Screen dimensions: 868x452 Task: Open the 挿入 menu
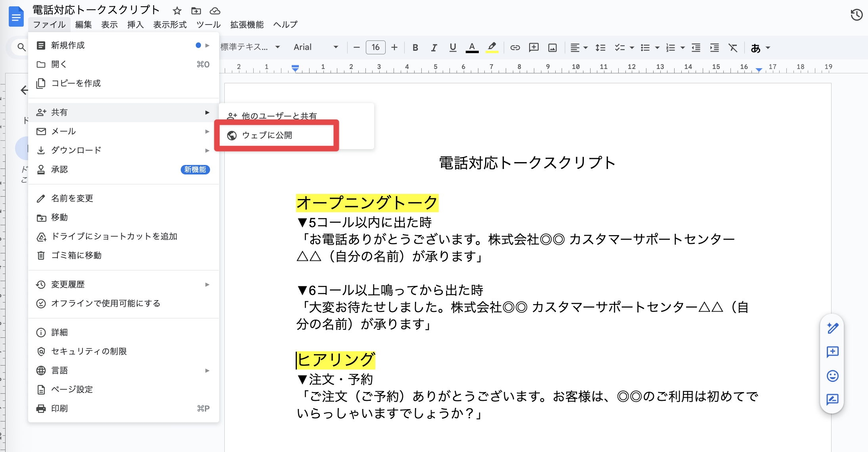point(135,25)
